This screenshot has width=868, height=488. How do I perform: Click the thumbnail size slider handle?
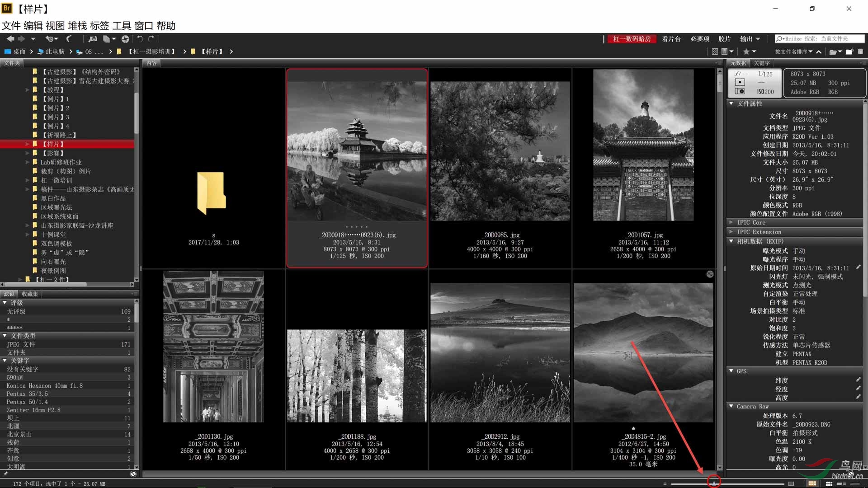[714, 483]
